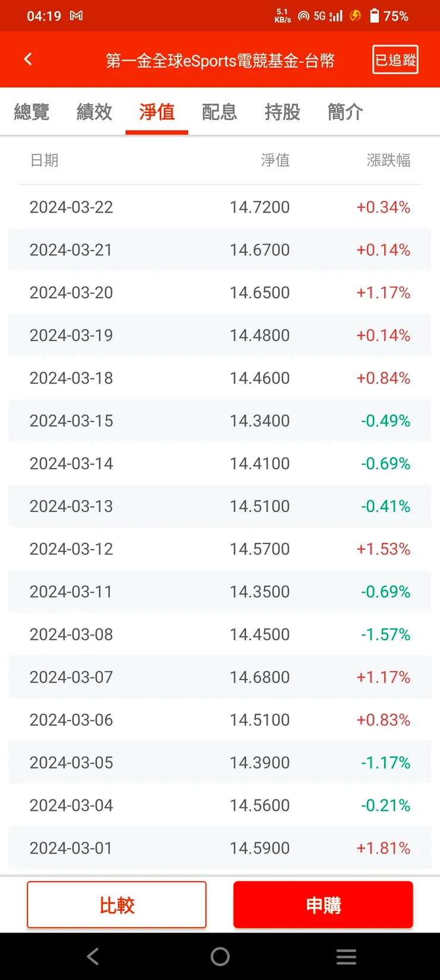
Task: Tap the 漲跌幅 column header
Action: click(x=388, y=160)
